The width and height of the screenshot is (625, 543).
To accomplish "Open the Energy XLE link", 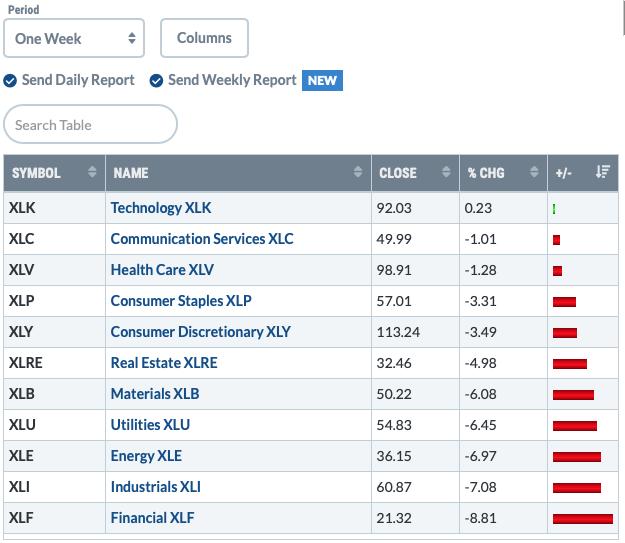I will 146,456.
